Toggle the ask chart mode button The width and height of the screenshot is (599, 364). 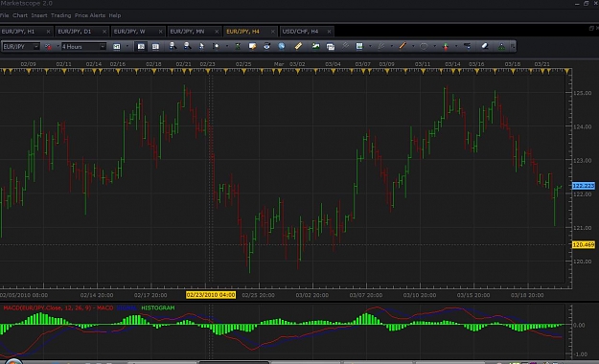coord(155,47)
